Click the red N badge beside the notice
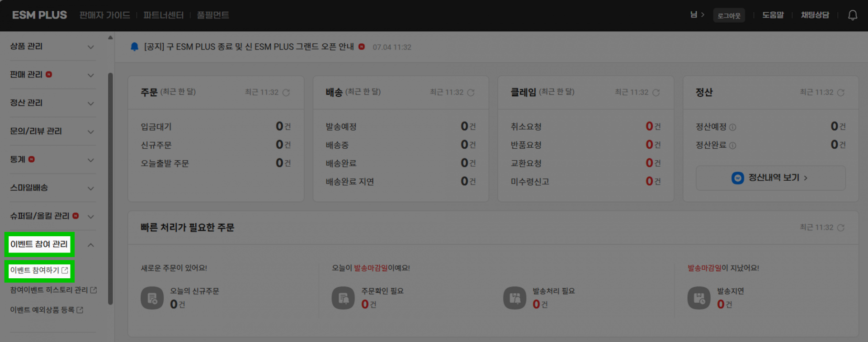868x342 pixels. (x=362, y=47)
